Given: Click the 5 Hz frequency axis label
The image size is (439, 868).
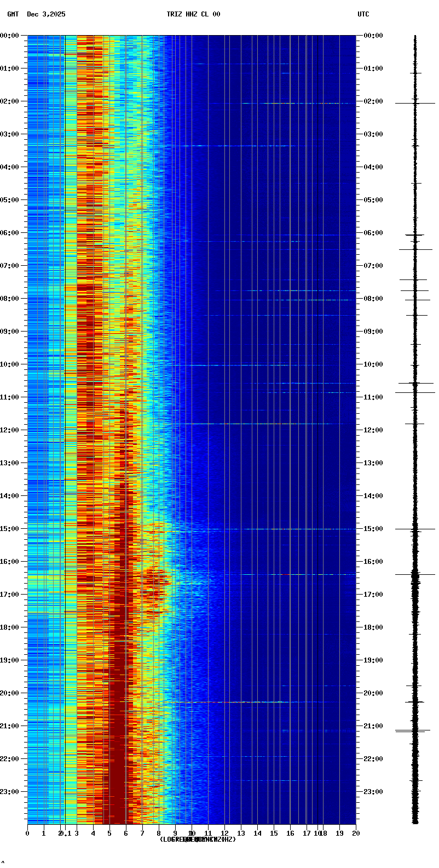Looking at the screenshot, I should coord(109,833).
